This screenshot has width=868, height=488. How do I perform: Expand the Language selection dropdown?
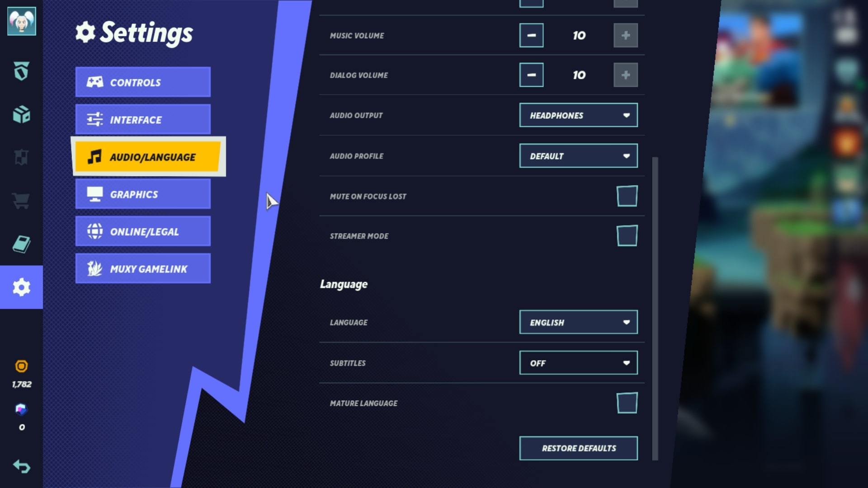click(578, 322)
